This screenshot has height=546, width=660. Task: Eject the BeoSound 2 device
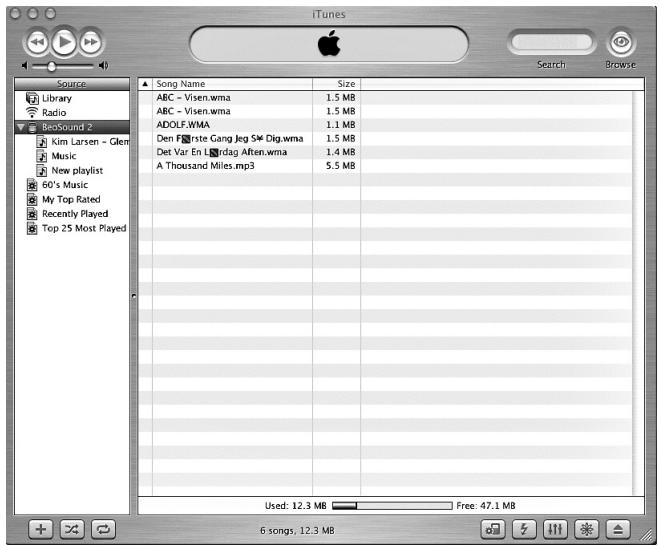coord(618,529)
